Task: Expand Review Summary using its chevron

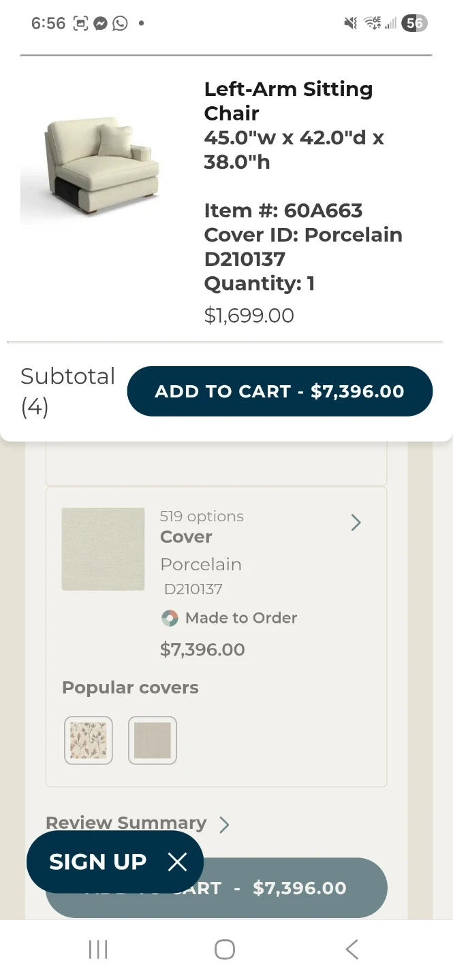Action: tap(224, 825)
